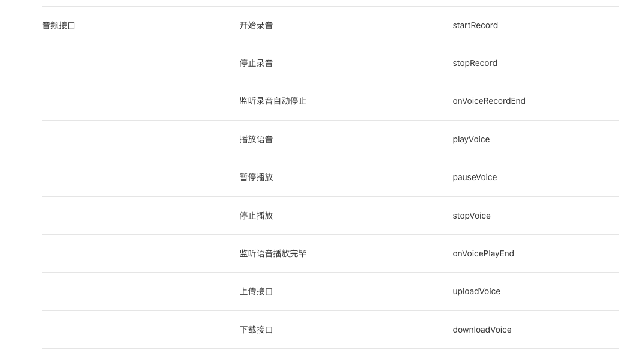Select the 开始录音 description text
This screenshot has height=353, width=644.
click(256, 25)
